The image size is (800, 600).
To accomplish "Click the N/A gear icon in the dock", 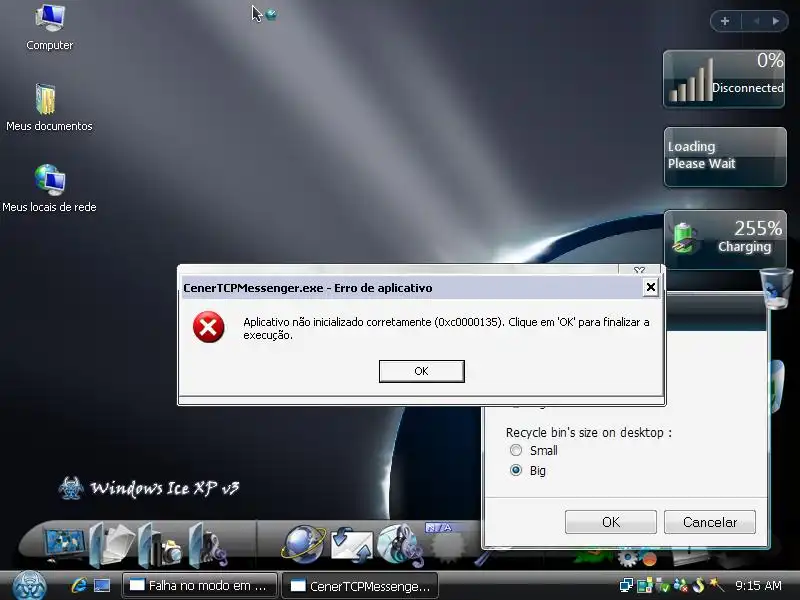I will pos(447,544).
